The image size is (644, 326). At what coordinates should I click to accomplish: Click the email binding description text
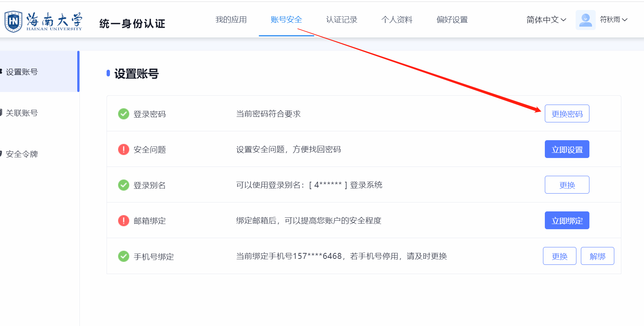pyautogui.click(x=309, y=221)
